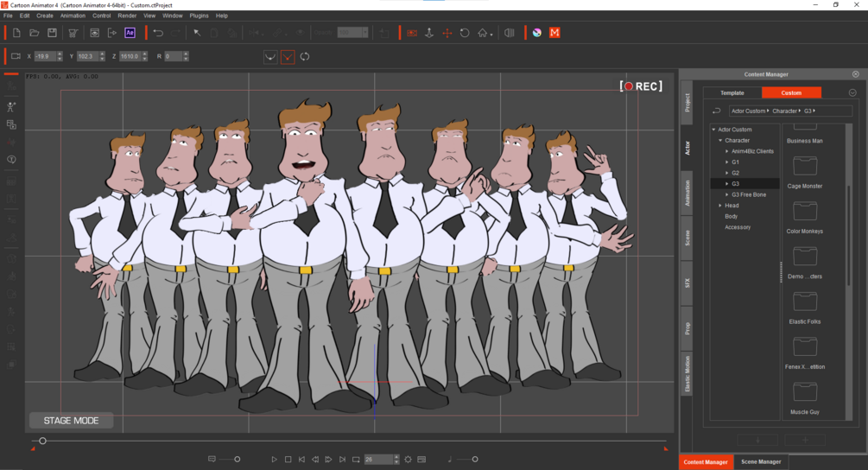This screenshot has width=868, height=470.
Task: Click the red M plugin icon
Action: click(554, 33)
